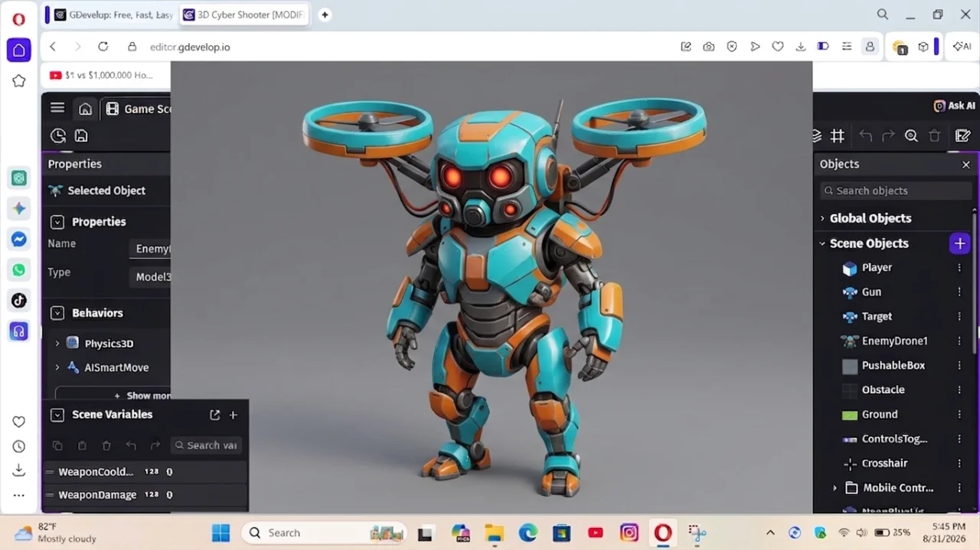Collapse the Scene Objects group
The image size is (980, 550).
click(x=822, y=243)
